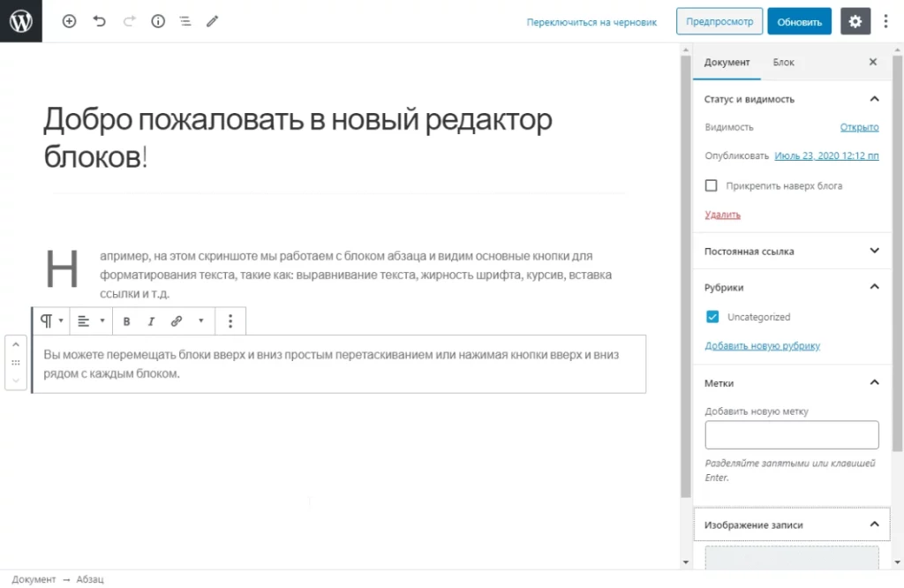This screenshot has width=904, height=588.
Task: Click the redo arrow in the top toolbar
Action: 127,21
